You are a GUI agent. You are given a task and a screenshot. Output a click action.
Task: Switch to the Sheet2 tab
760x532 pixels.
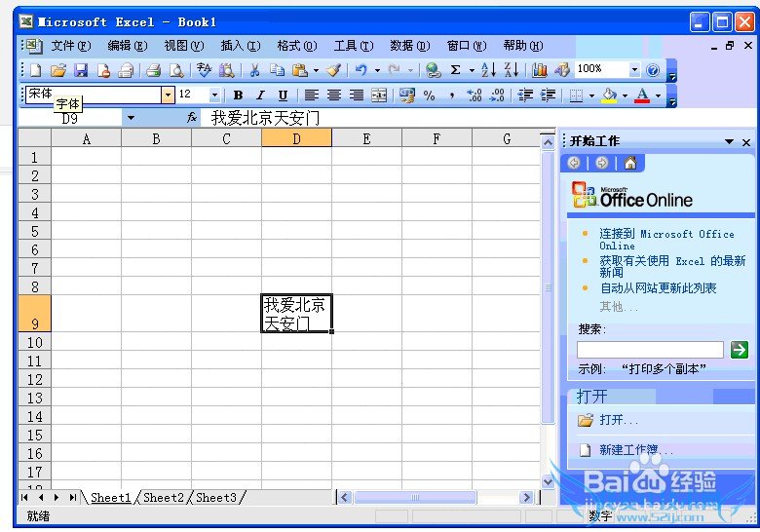tap(164, 498)
